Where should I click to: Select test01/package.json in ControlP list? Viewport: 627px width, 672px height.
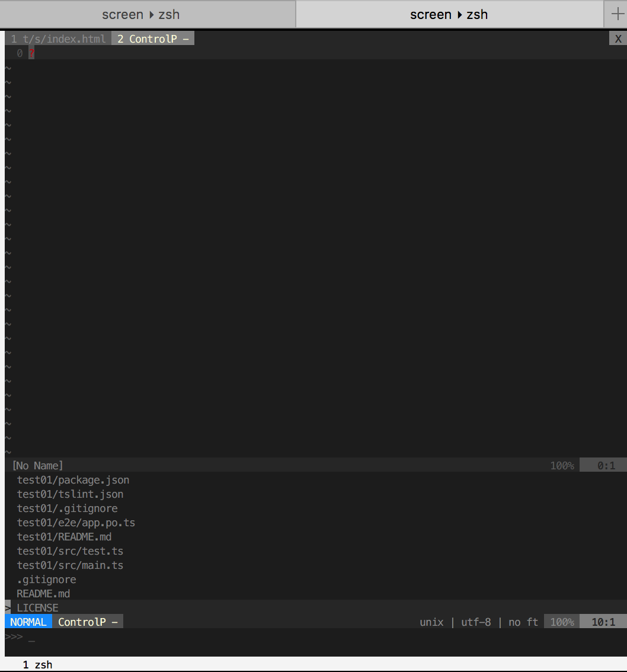73,480
